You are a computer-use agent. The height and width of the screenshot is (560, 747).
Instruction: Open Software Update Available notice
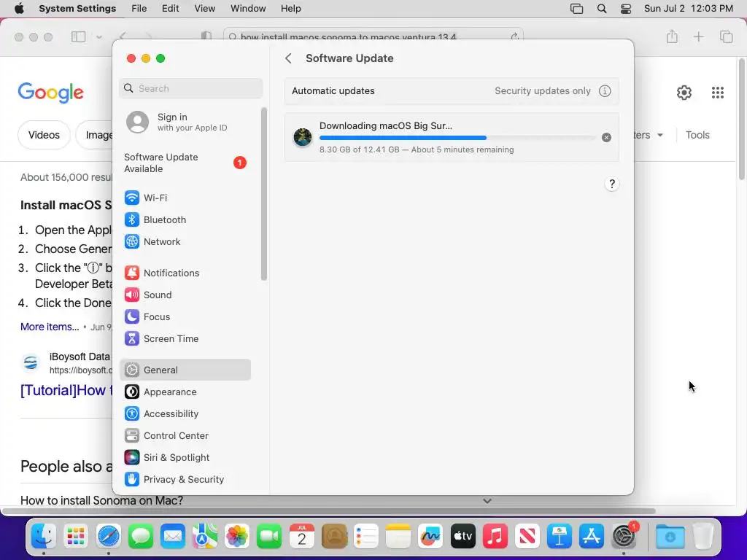(x=185, y=163)
